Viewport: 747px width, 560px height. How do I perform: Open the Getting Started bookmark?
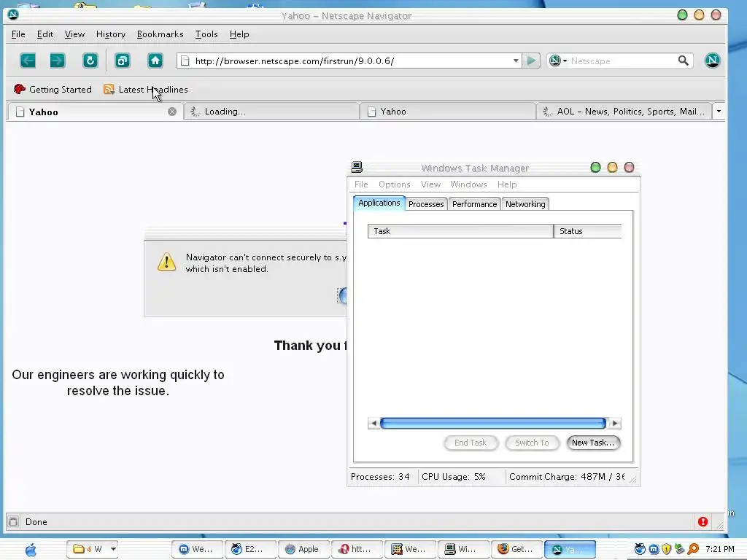[53, 89]
